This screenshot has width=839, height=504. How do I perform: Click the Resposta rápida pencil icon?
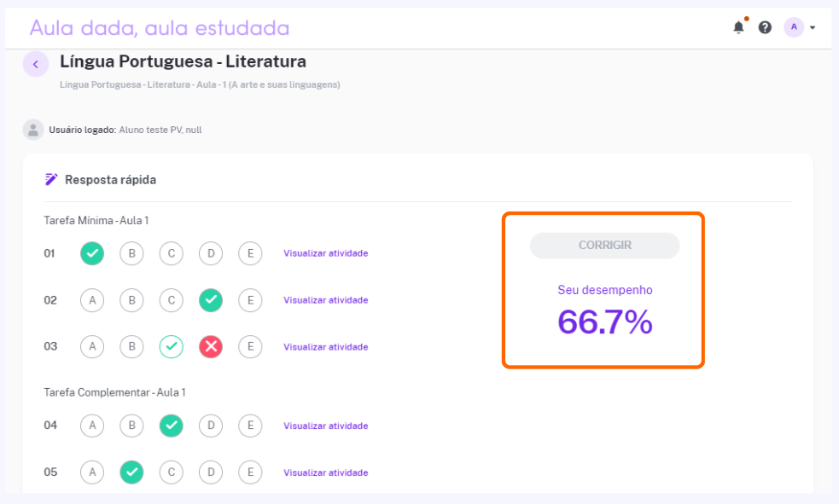pos(51,180)
